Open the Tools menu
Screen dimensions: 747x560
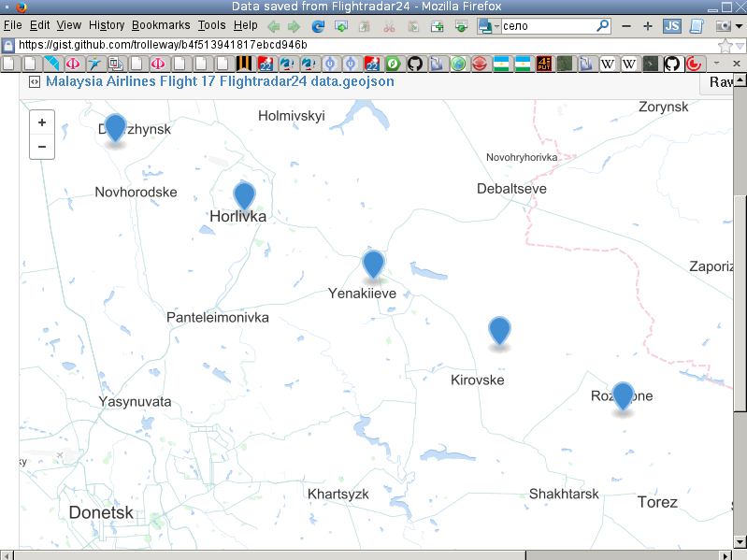[212, 25]
